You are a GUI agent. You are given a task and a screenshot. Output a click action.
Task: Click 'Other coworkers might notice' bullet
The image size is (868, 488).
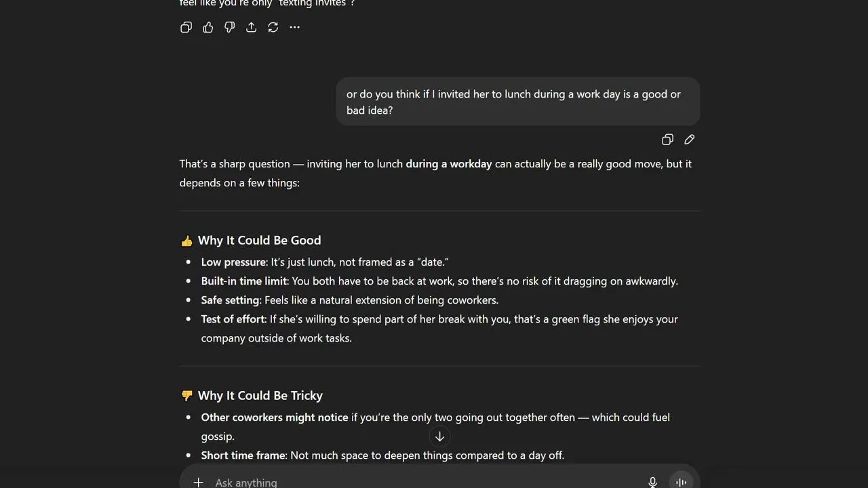point(435,426)
